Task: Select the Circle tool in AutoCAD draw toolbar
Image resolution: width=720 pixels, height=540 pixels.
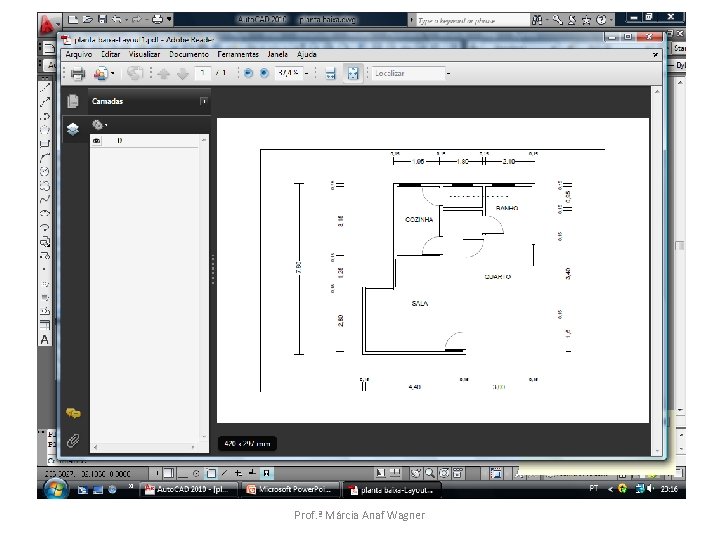Action: tap(45, 172)
